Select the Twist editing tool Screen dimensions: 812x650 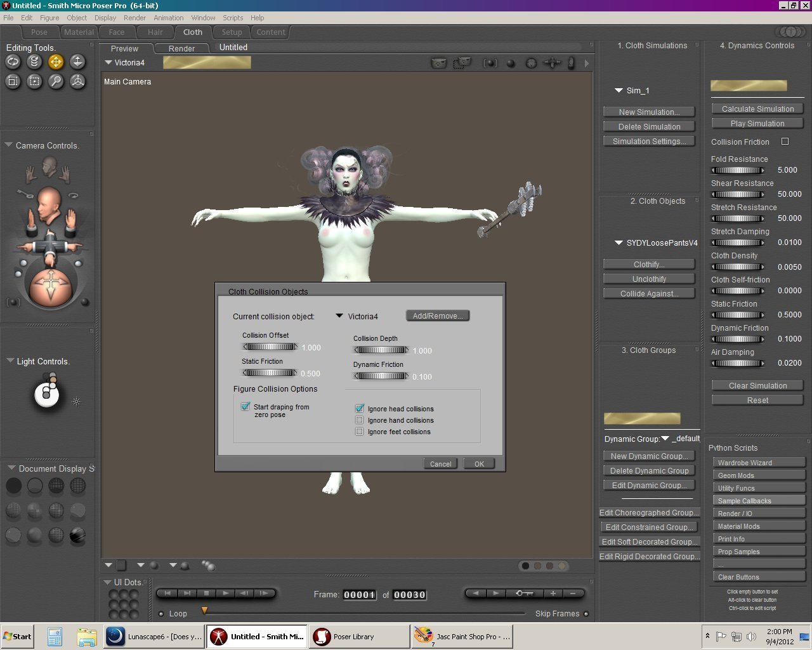pyautogui.click(x=35, y=62)
